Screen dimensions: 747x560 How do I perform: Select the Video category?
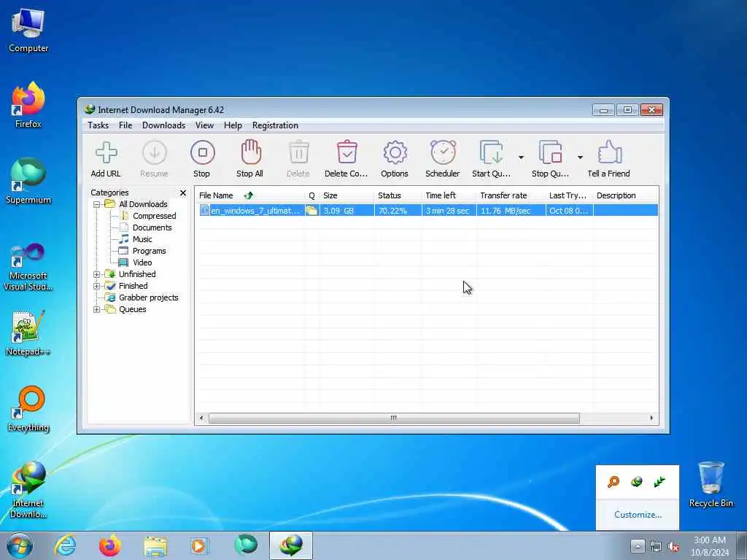[x=142, y=262]
